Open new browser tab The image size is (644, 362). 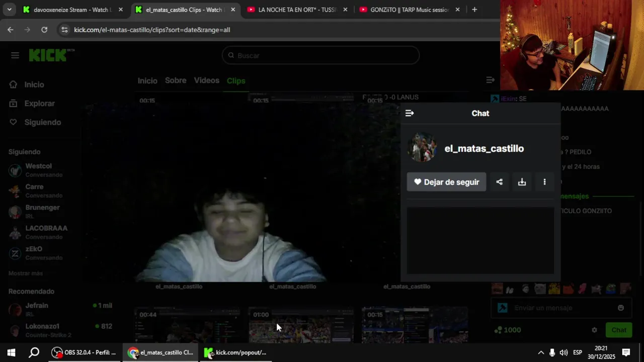click(x=474, y=10)
